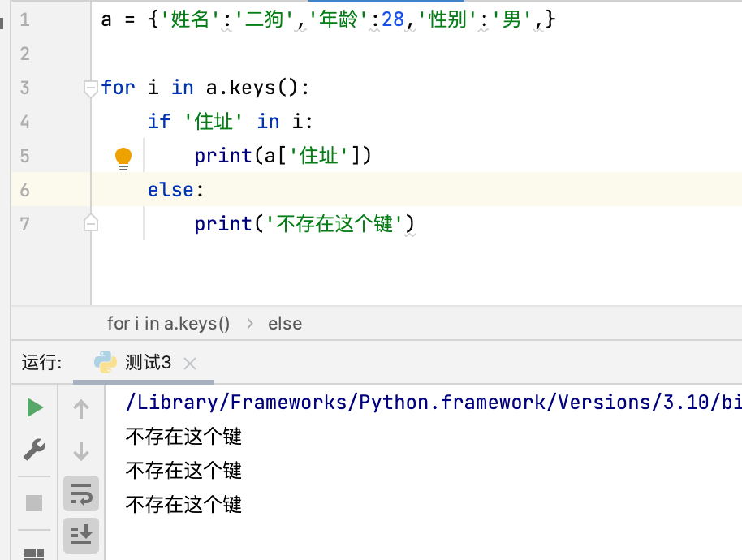Click print(a['住址']) on line 5
Image resolution: width=742 pixels, height=560 pixels.
(x=283, y=156)
